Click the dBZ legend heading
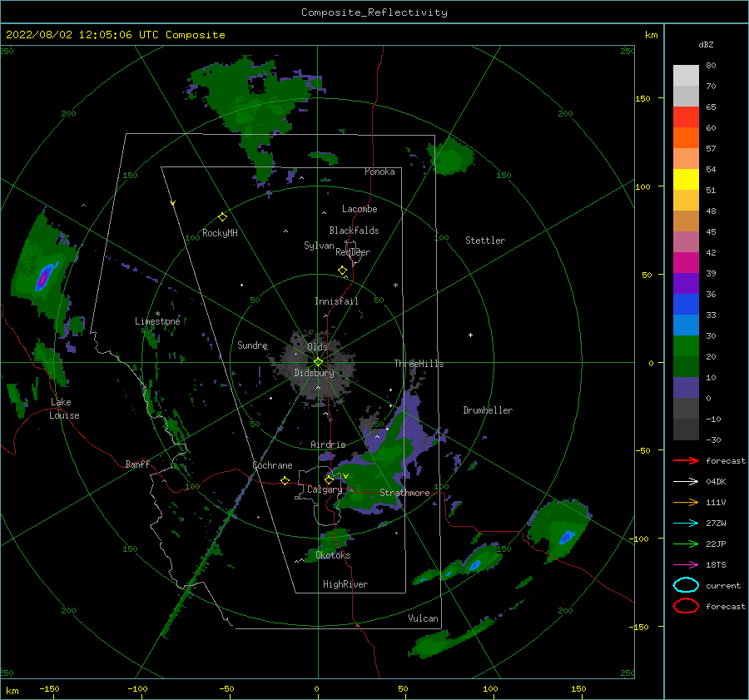This screenshot has height=700, width=749. coord(706,44)
